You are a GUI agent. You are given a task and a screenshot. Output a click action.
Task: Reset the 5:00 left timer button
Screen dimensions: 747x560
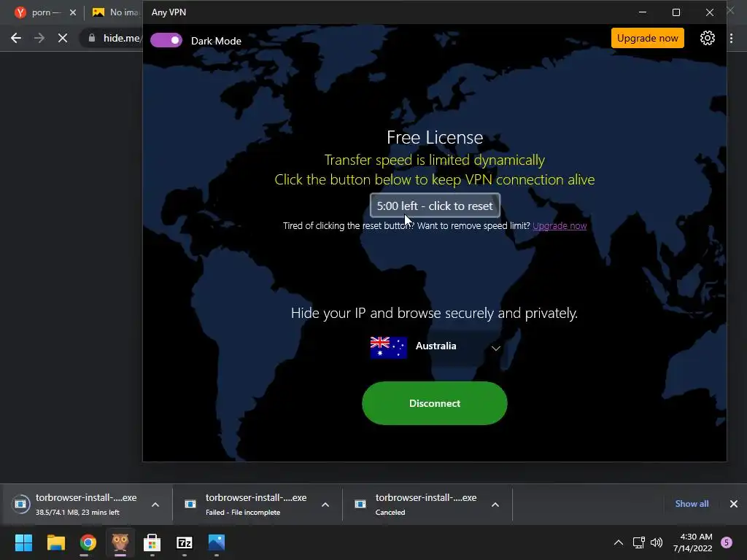[435, 206]
